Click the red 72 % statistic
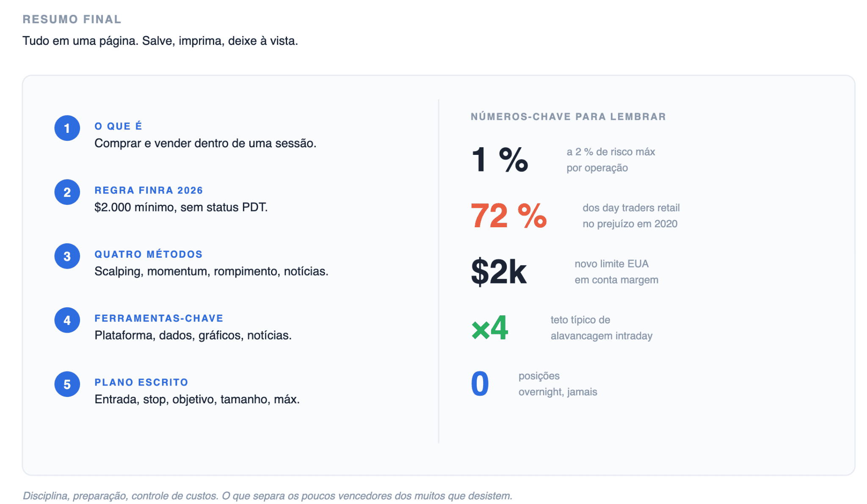867x504 pixels. point(508,216)
